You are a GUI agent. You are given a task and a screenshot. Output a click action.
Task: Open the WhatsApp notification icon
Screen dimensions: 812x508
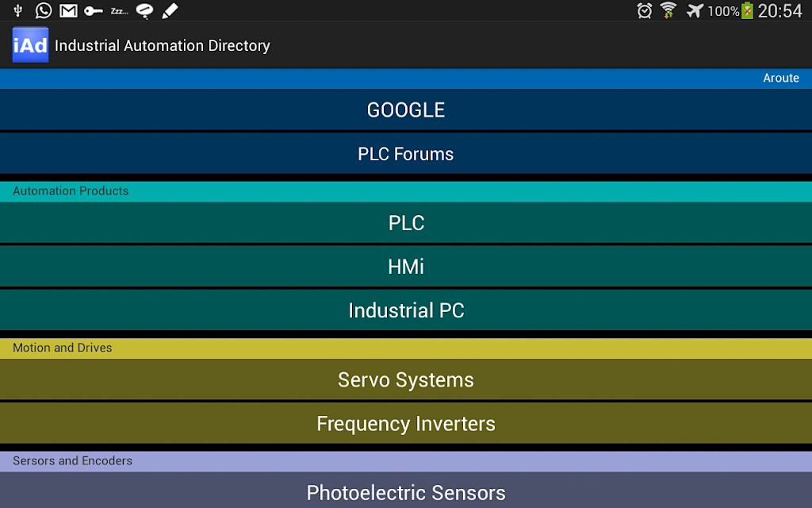tap(44, 10)
